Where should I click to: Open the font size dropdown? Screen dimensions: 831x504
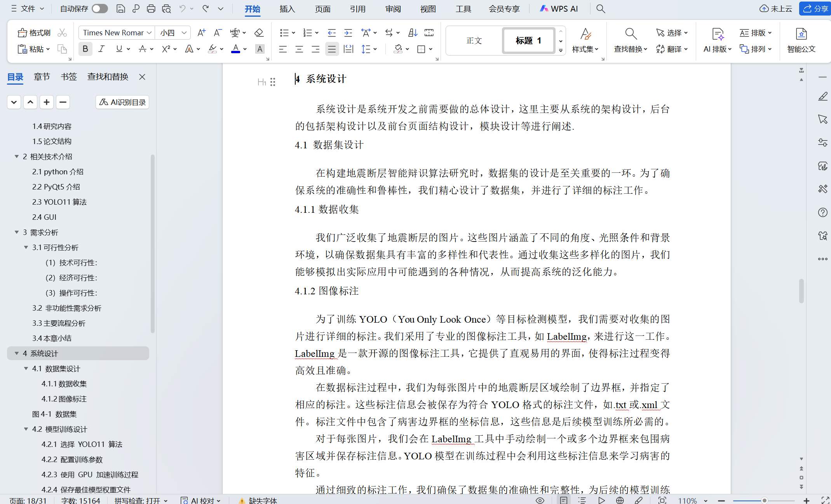[x=185, y=33]
